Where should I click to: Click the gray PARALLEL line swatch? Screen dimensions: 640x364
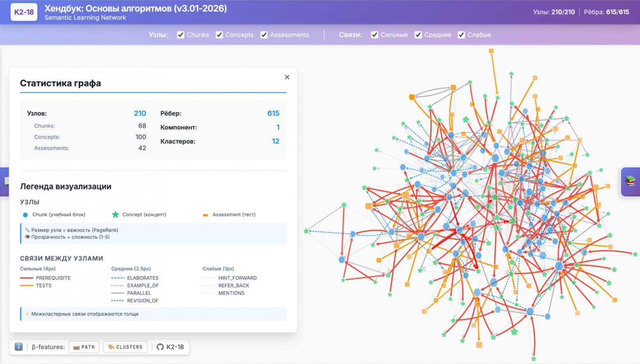tap(118, 293)
